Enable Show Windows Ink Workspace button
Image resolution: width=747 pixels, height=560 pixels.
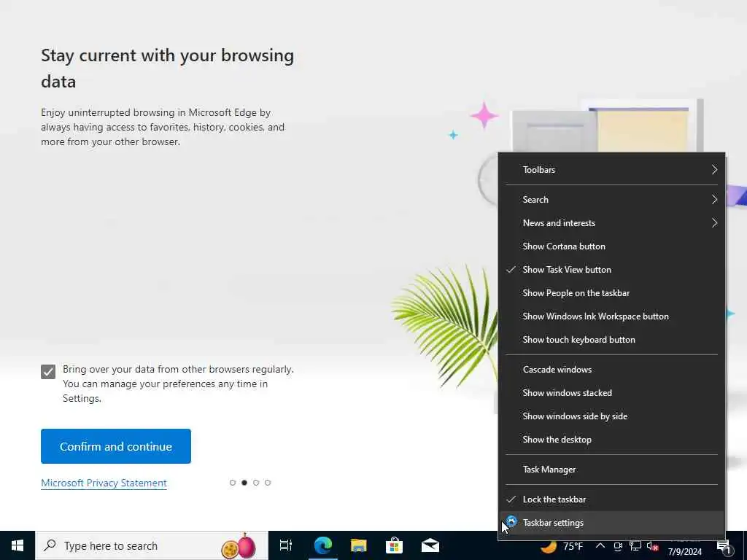(612, 316)
